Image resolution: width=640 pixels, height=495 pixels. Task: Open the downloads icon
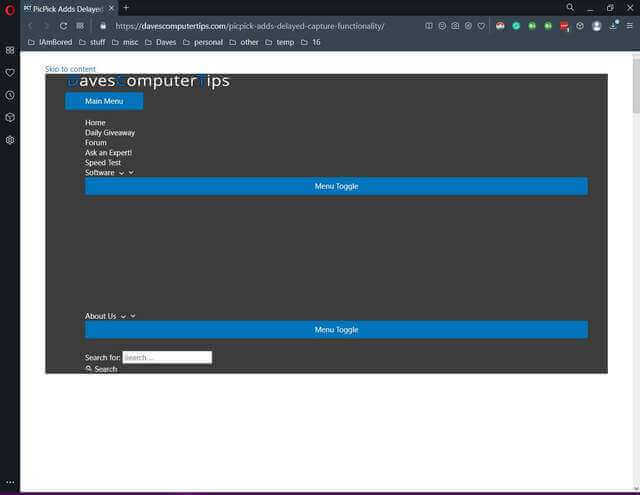click(x=613, y=26)
